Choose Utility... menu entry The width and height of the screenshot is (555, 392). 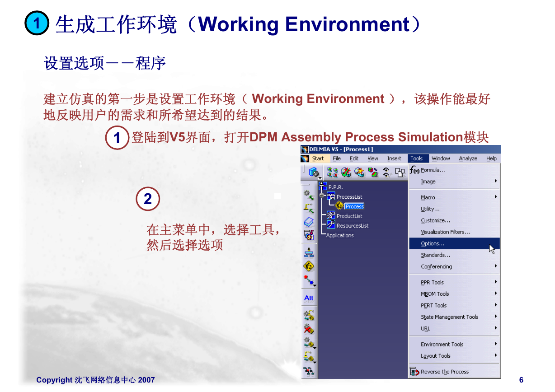pos(454,209)
